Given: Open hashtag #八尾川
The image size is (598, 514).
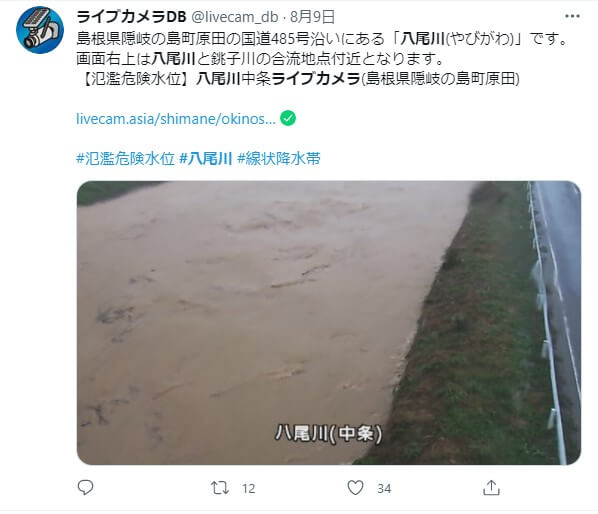Looking at the screenshot, I should pos(206,158).
